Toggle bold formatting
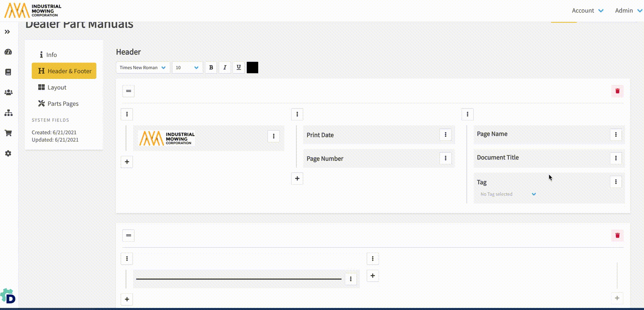 tap(211, 68)
